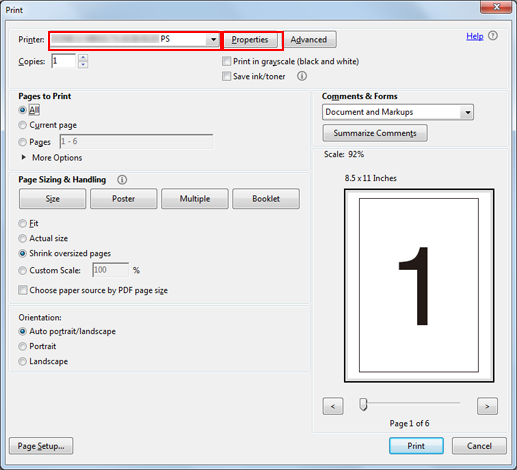Increase the copies count
Image resolution: width=517 pixels, height=470 pixels.
click(x=83, y=57)
